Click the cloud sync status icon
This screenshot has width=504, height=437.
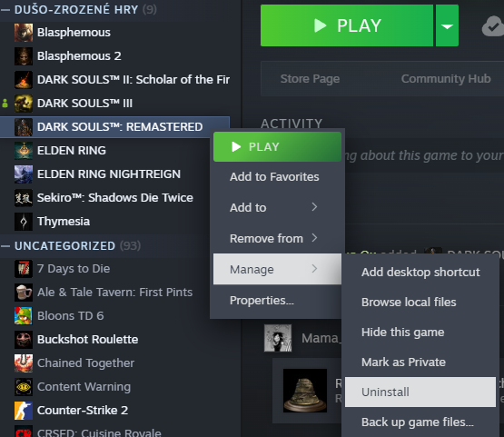click(493, 26)
